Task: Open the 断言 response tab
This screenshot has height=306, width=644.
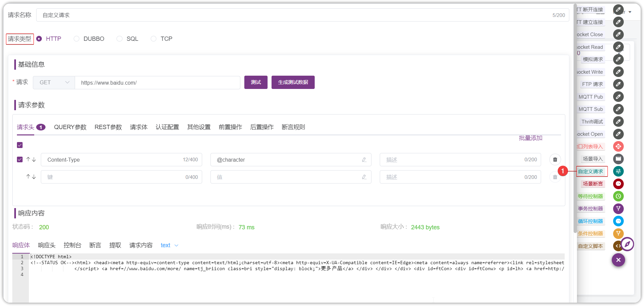Action: coord(95,245)
